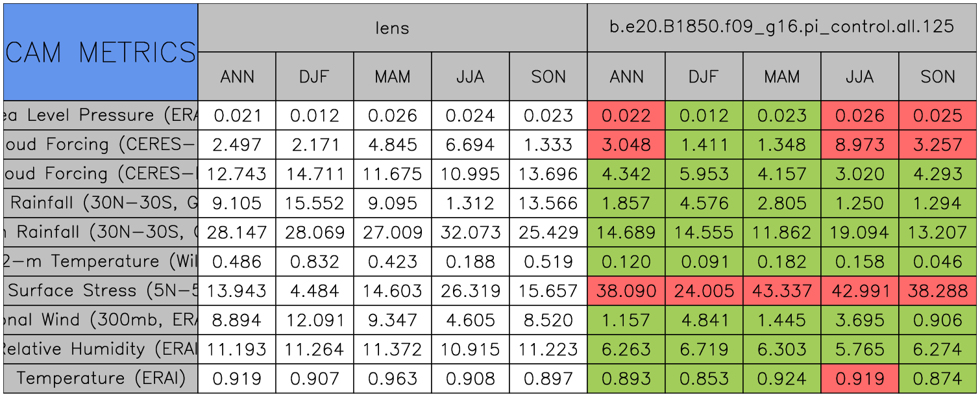Click the green cell showing 0.046
Image resolution: width=980 pixels, height=397 pixels.
[x=938, y=261]
